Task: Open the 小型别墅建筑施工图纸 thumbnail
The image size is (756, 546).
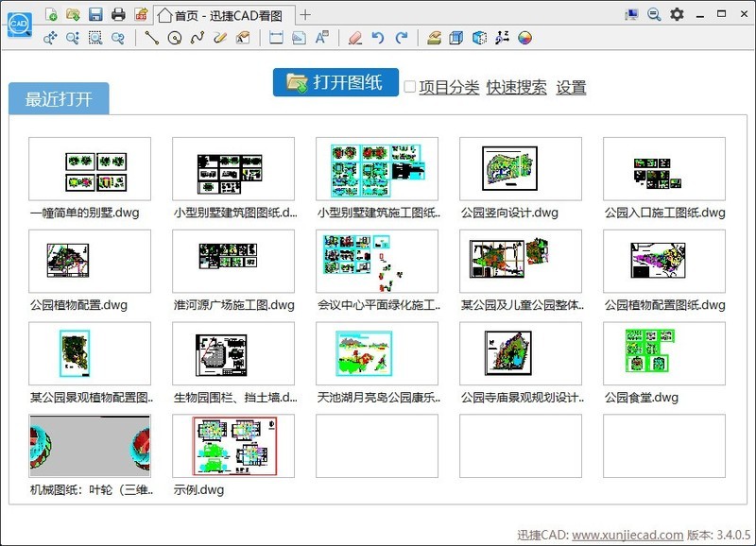Action: pyautogui.click(x=377, y=169)
